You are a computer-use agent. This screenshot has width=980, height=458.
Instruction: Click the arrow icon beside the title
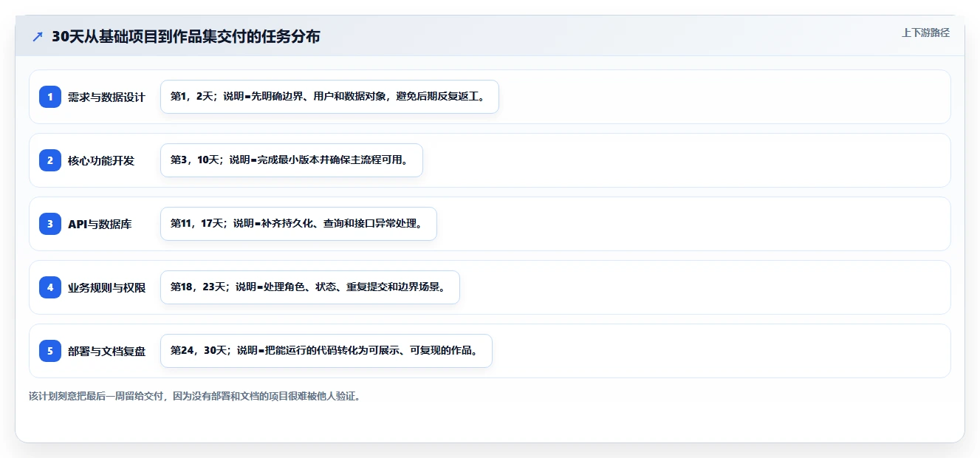point(38,37)
